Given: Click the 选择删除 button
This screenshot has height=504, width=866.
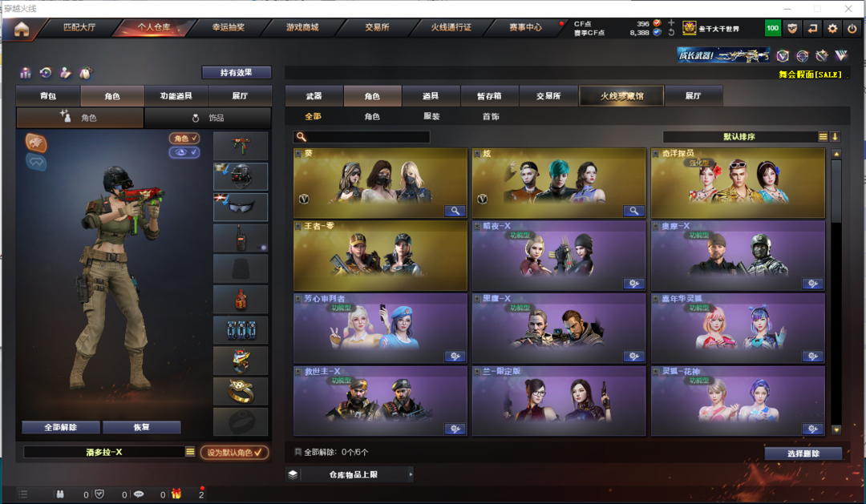Looking at the screenshot, I should [803, 454].
